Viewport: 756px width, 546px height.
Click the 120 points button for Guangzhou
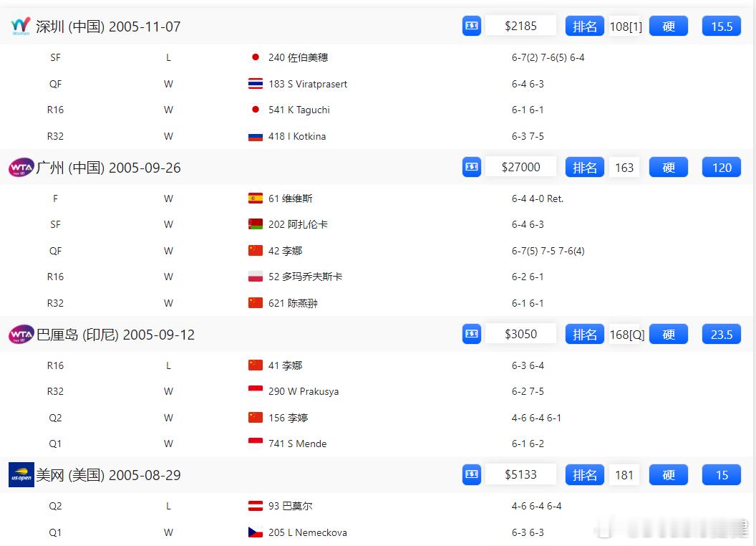click(x=722, y=168)
